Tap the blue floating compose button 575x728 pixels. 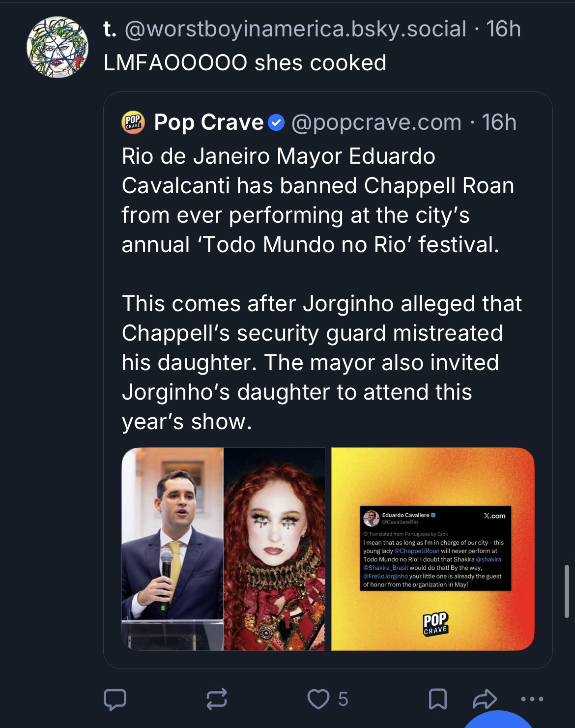click(499, 722)
